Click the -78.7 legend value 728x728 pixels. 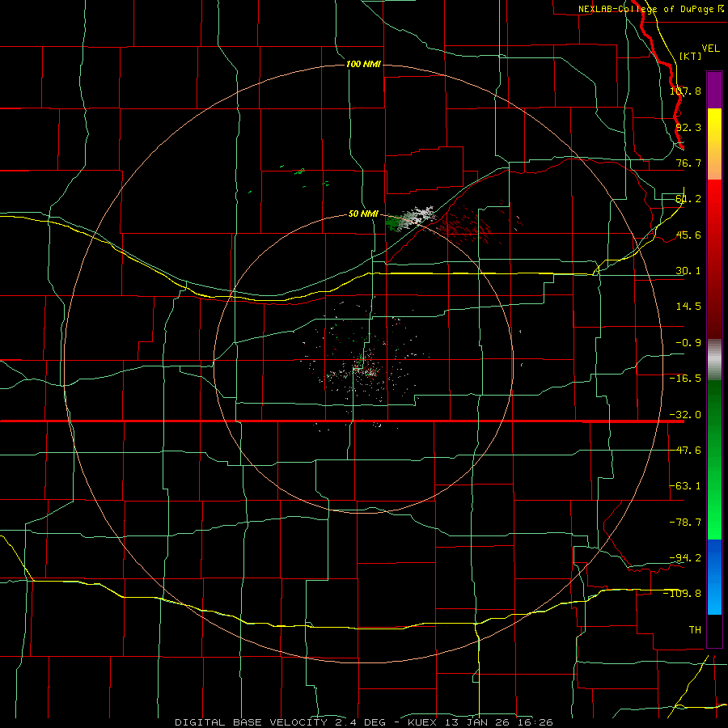(685, 523)
